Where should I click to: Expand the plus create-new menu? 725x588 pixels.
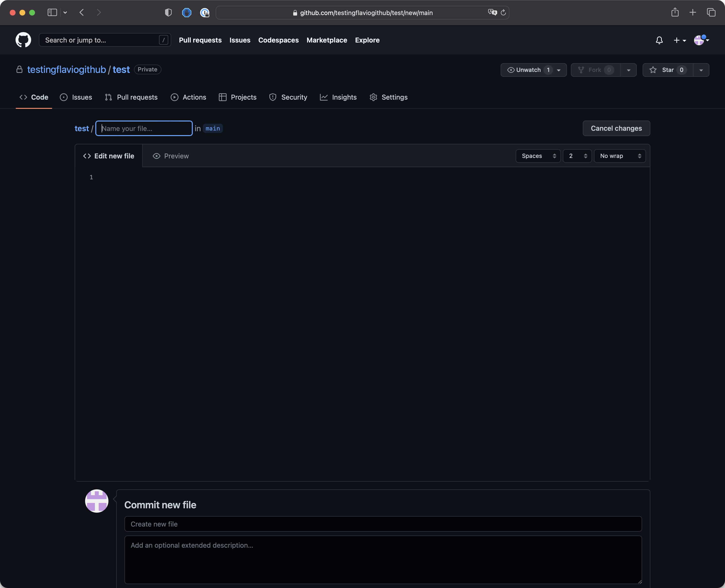679,40
